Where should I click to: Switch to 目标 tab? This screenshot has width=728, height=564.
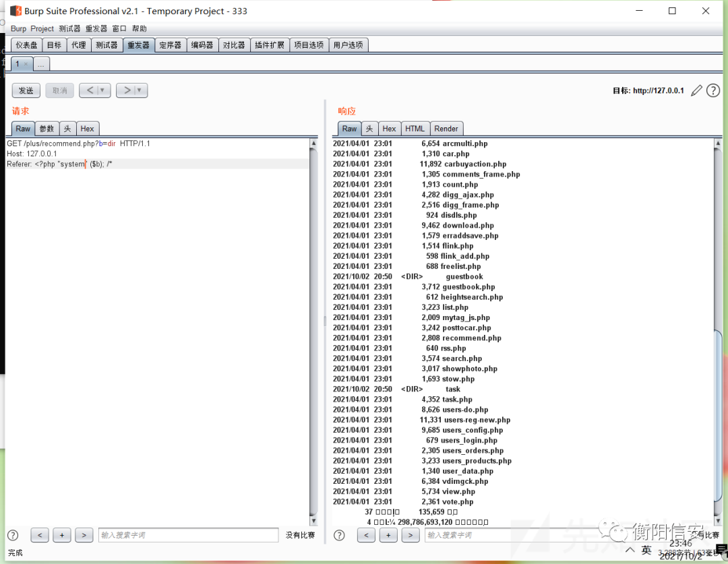point(55,45)
